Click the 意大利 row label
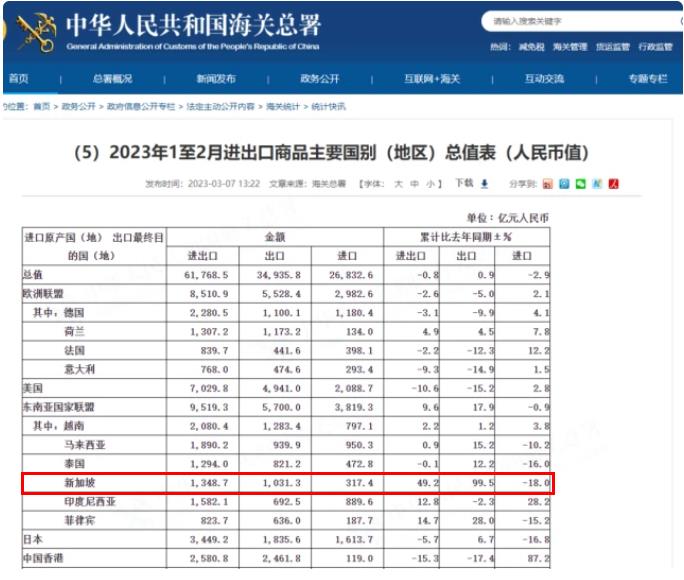 point(79,369)
